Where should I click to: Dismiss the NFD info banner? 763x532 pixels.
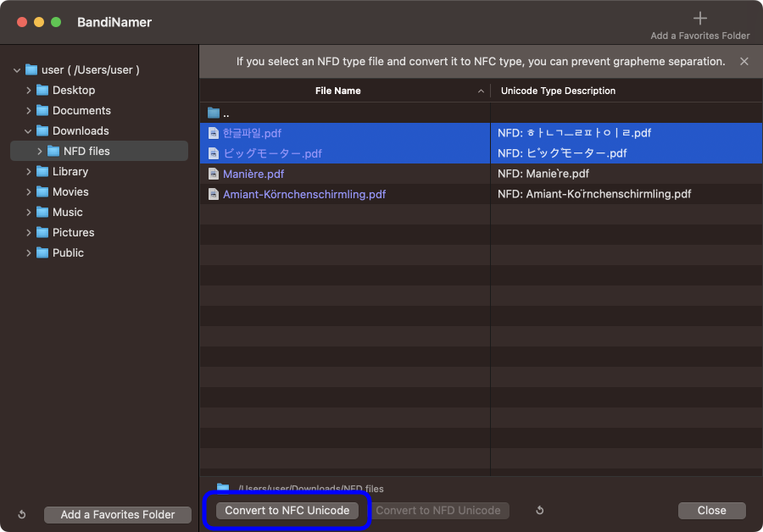point(744,62)
